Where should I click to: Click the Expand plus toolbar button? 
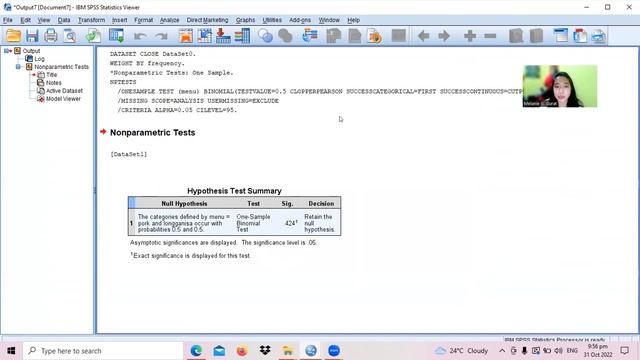tap(470, 36)
